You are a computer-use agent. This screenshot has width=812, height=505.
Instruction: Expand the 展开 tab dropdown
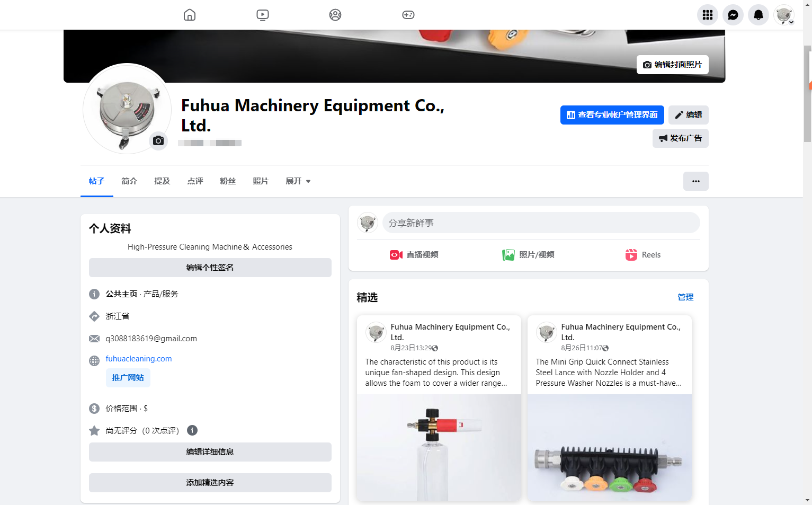tap(298, 181)
